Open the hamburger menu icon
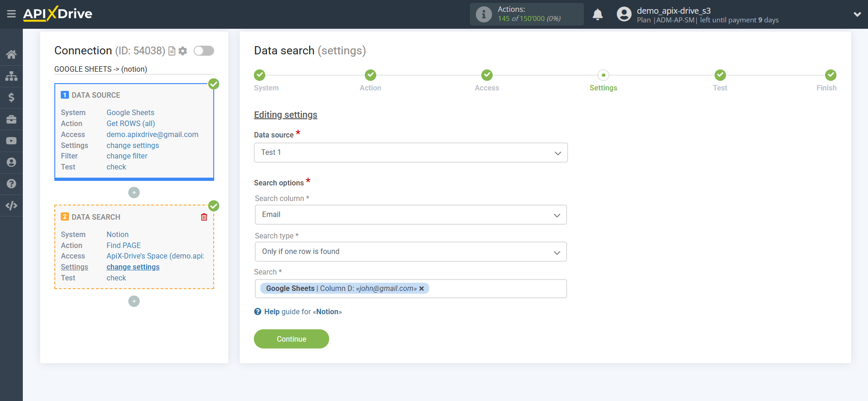868x401 pixels. click(x=11, y=14)
